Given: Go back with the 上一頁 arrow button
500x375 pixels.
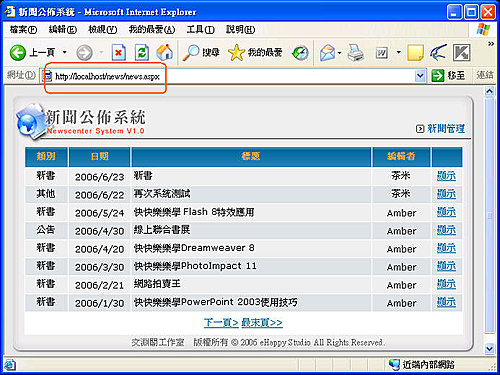Looking at the screenshot, I should point(33,52).
